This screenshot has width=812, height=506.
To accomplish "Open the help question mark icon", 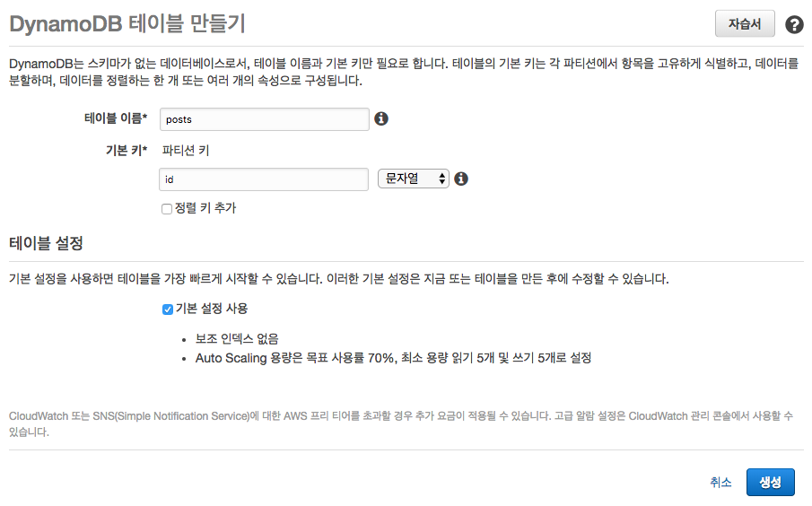I will (794, 24).
